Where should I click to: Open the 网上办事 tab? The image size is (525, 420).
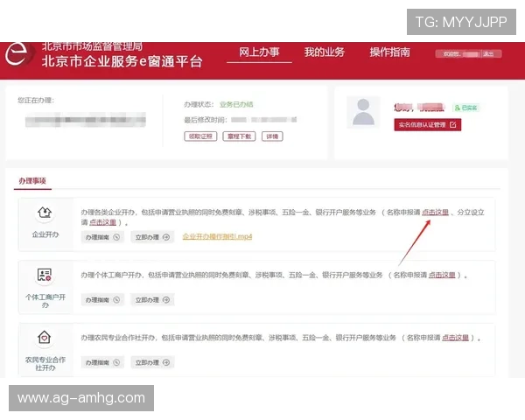[x=259, y=52]
